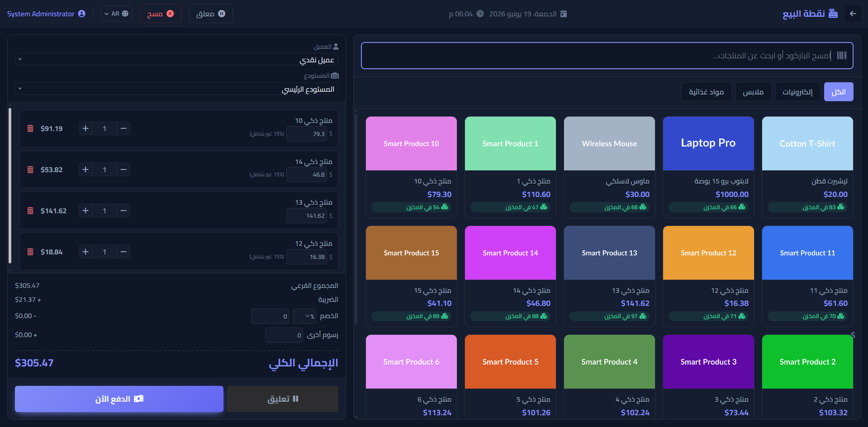Add the Smart Product 4 tile
The height and width of the screenshot is (427, 868).
[609, 377]
